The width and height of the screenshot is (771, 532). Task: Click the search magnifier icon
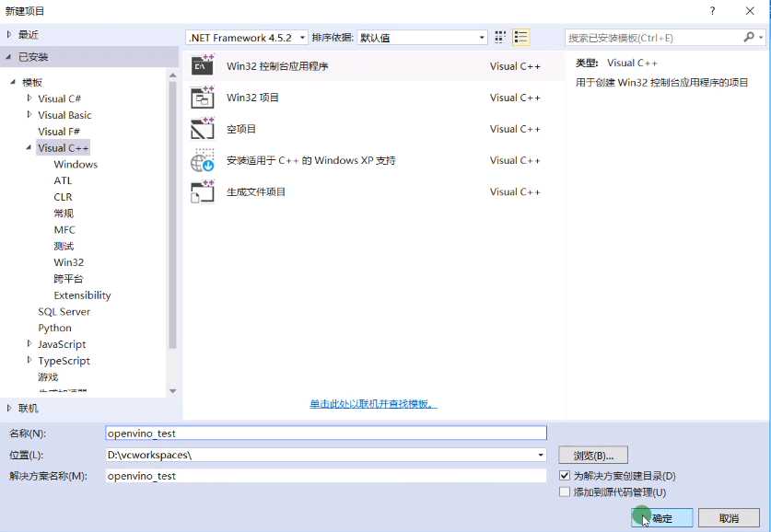click(x=749, y=37)
